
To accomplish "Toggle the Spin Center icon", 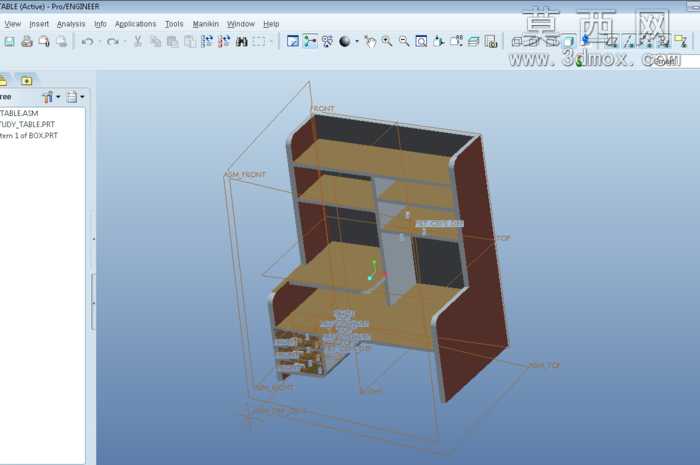I will pos(310,42).
